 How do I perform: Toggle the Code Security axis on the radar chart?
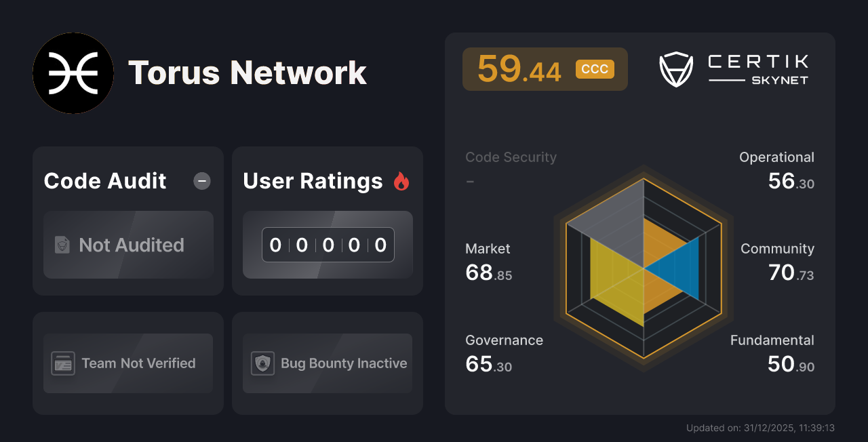tap(511, 157)
